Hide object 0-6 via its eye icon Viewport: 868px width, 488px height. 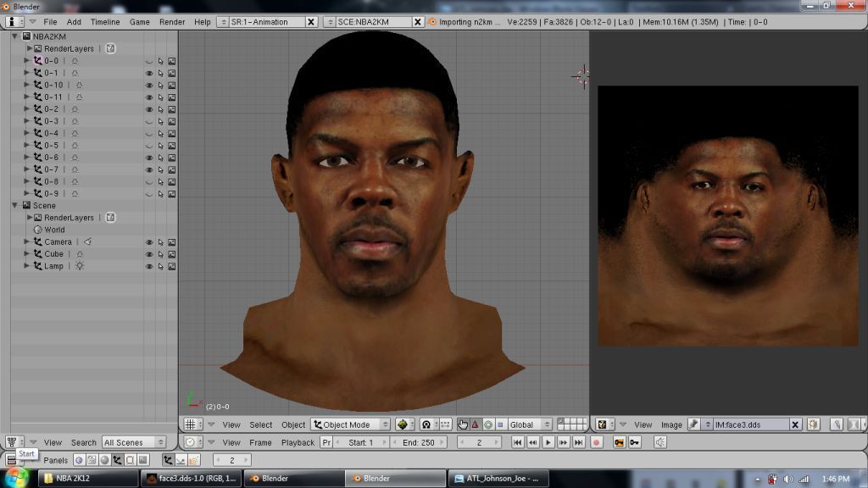[149, 158]
